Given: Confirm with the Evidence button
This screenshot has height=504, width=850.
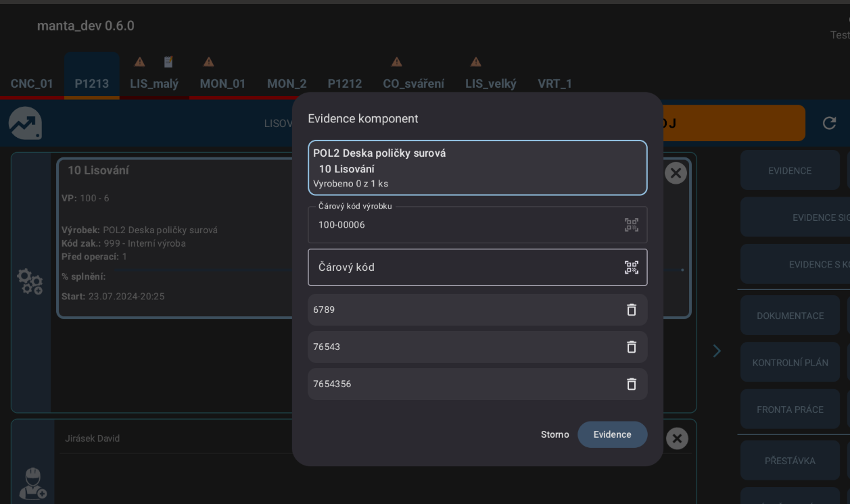Looking at the screenshot, I should coord(612,434).
